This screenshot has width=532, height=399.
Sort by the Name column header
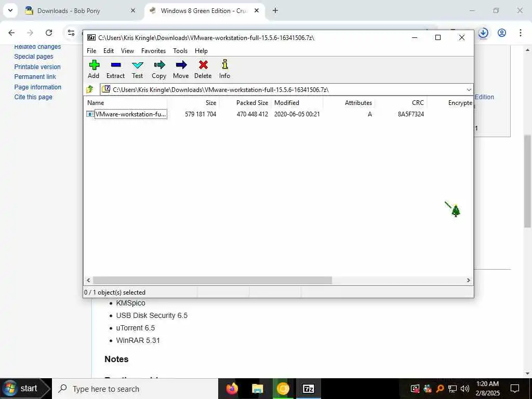[125, 103]
